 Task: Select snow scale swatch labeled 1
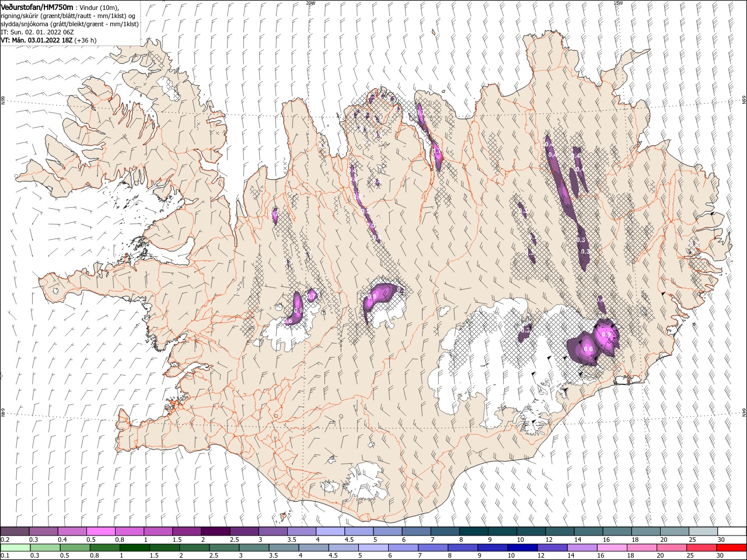158,531
